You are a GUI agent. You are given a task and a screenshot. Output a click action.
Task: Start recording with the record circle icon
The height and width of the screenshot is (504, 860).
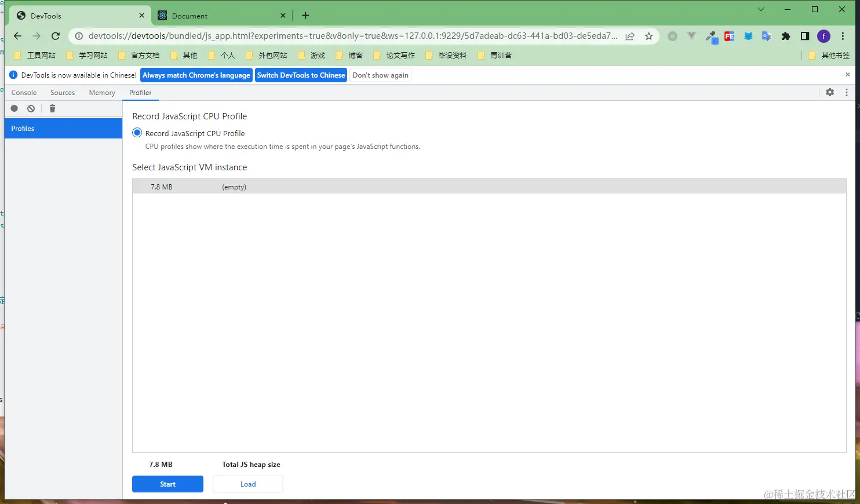click(x=14, y=108)
